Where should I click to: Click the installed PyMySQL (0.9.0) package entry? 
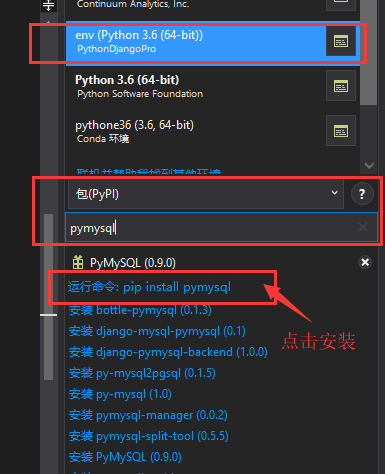(x=133, y=263)
